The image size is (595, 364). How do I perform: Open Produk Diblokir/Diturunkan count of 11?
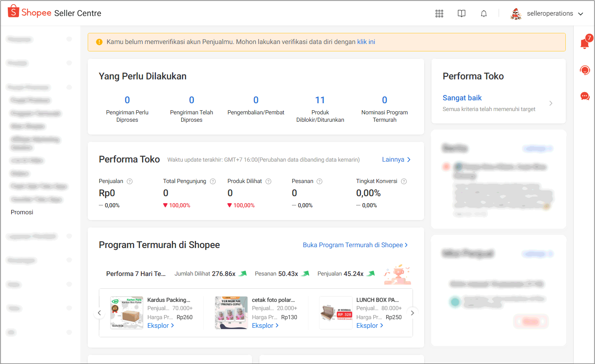[320, 100]
